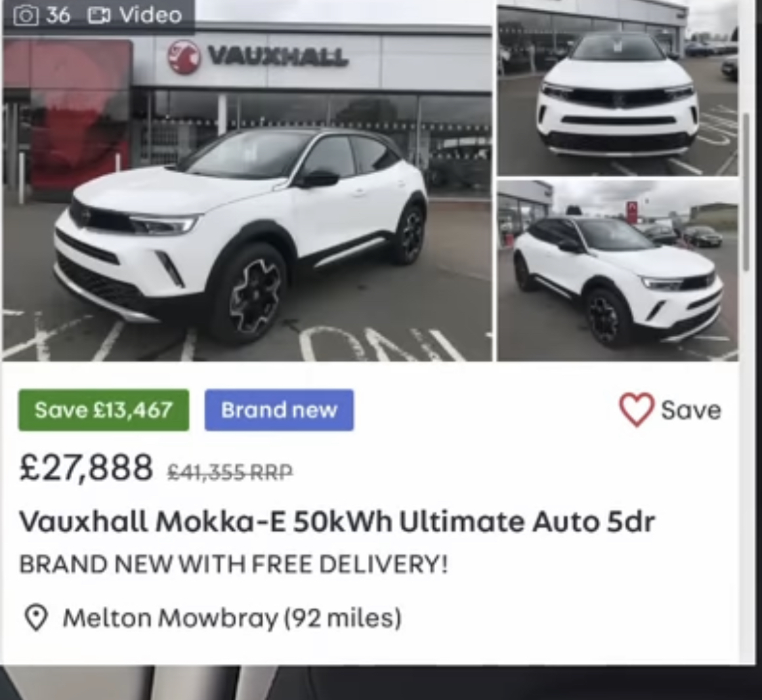Open the Vauxhall Mokka-E listing title
The height and width of the screenshot is (700, 762).
(337, 522)
